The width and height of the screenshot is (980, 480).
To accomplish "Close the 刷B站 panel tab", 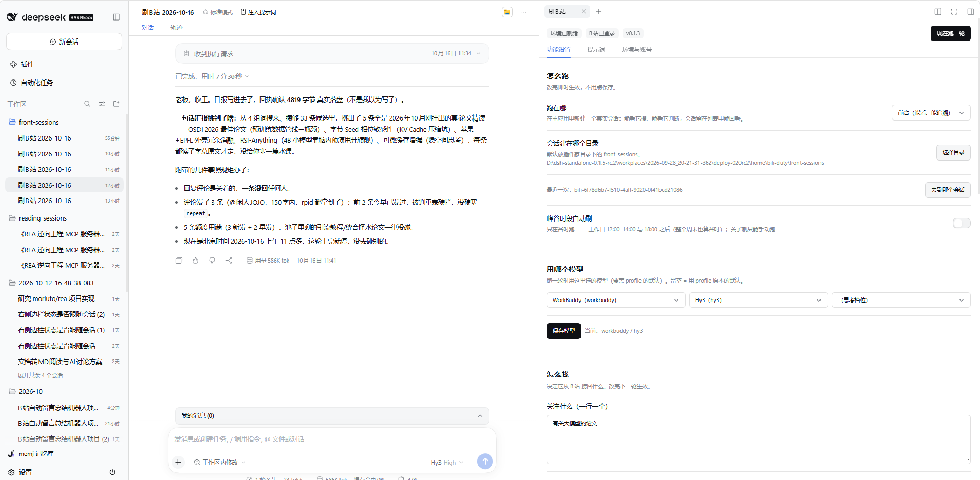I will point(584,11).
